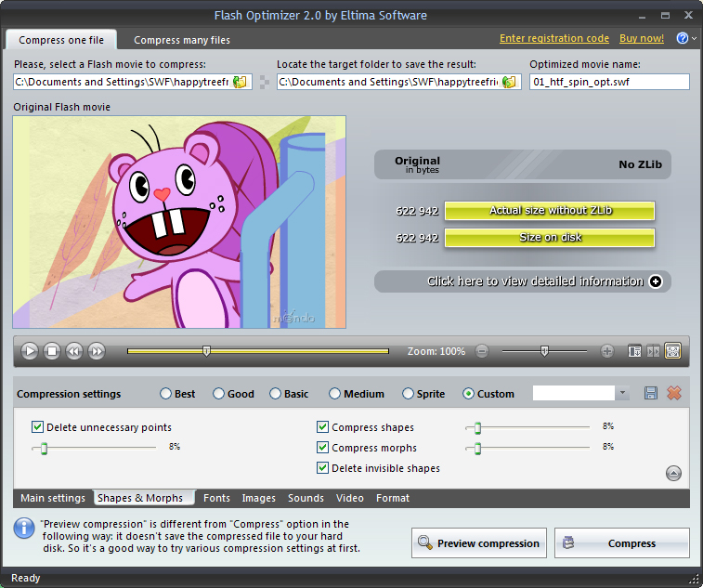Open the custom preset dropdown list

(623, 394)
